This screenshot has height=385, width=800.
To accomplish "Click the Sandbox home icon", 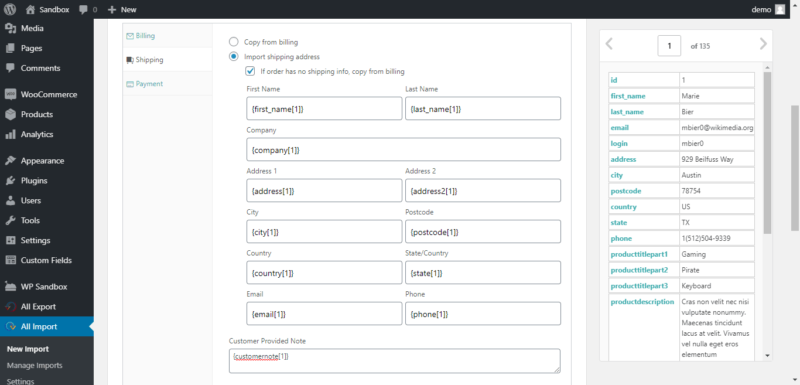I will click(31, 9).
